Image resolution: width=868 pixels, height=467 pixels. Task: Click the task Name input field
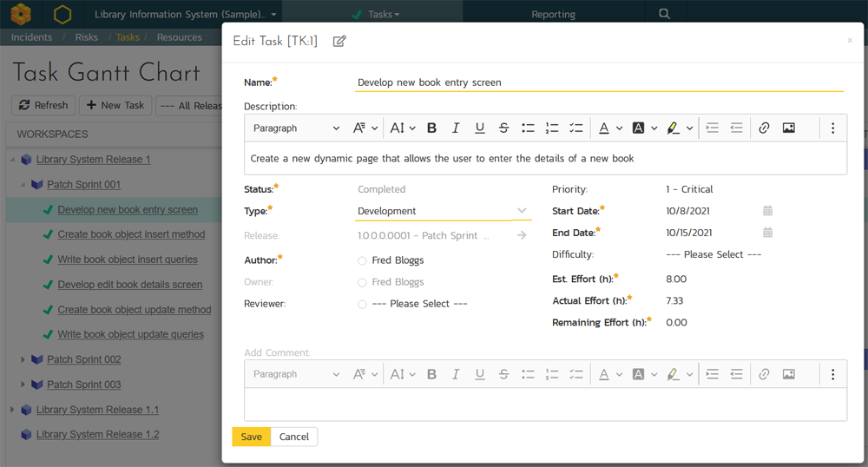[599, 82]
